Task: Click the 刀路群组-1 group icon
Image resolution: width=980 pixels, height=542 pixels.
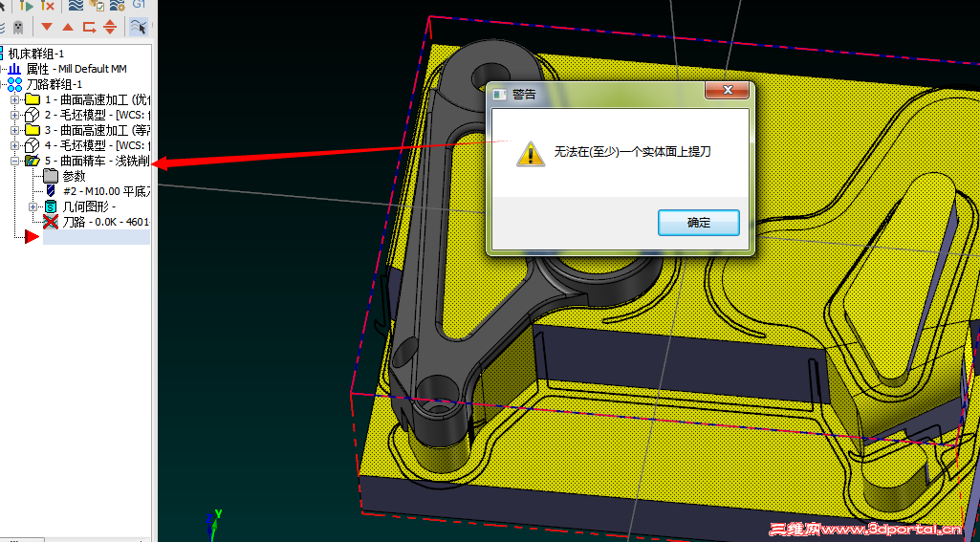Action: tap(14, 84)
